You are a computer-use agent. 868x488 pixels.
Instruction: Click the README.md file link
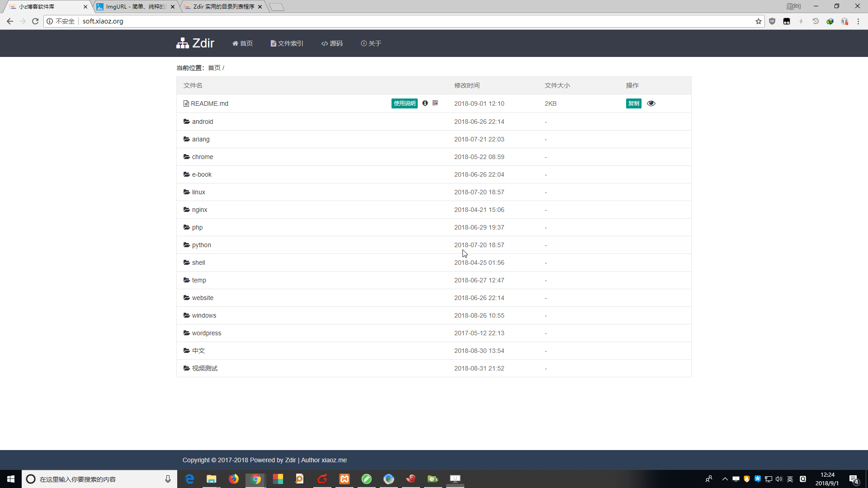pos(209,103)
